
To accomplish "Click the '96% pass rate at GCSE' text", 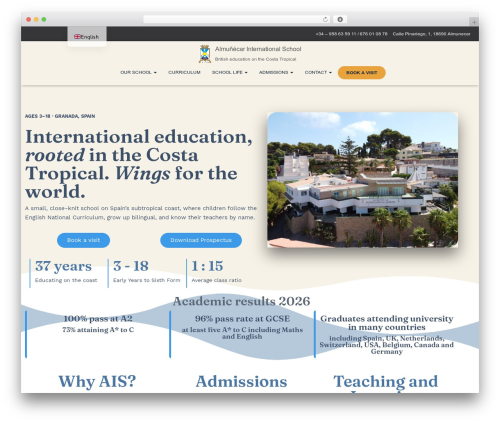I will click(x=242, y=319).
